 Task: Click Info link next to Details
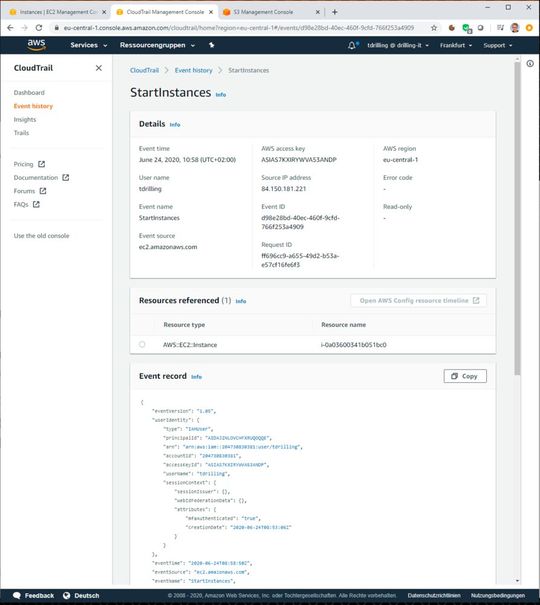click(x=175, y=125)
